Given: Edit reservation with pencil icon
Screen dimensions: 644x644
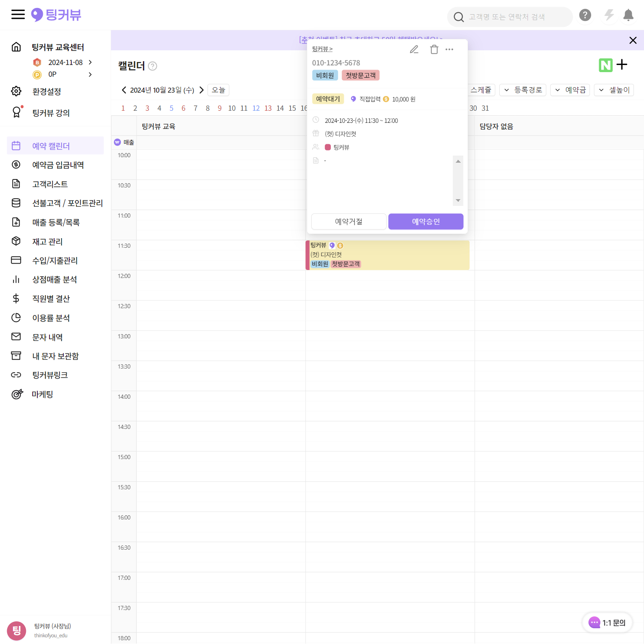Looking at the screenshot, I should coord(414,49).
